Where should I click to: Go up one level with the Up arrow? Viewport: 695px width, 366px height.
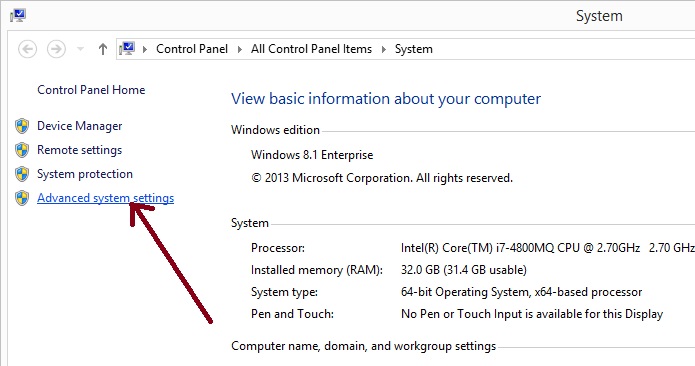103,49
